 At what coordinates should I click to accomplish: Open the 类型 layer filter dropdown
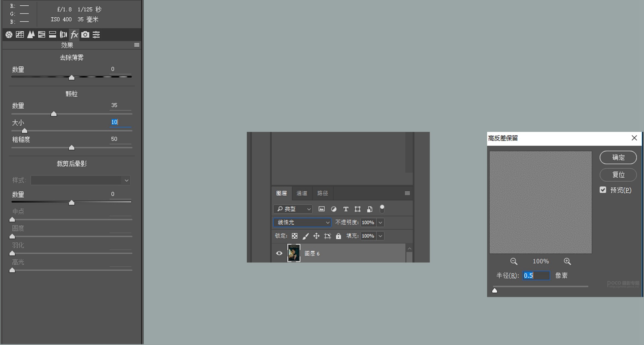coord(293,209)
